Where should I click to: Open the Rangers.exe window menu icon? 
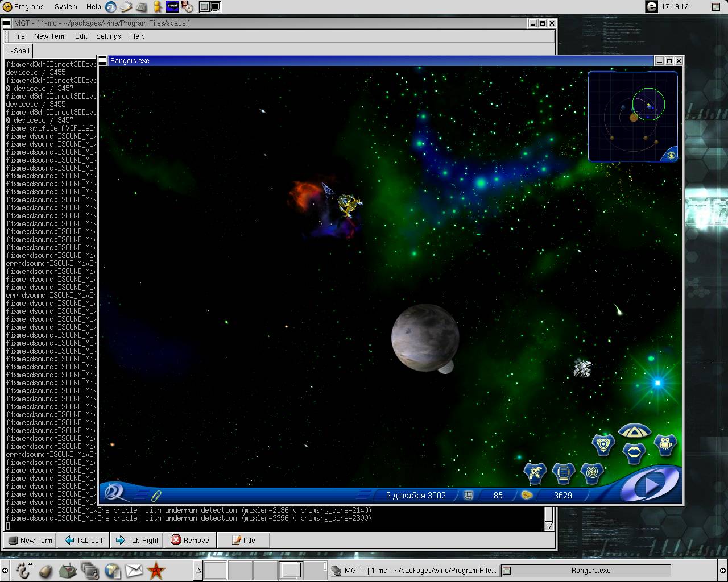(103, 60)
